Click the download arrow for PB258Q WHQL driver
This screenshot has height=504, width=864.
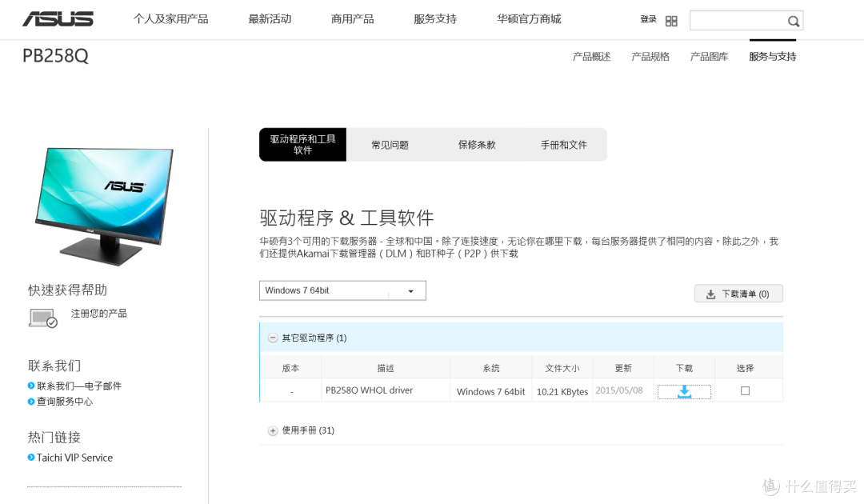tap(684, 392)
